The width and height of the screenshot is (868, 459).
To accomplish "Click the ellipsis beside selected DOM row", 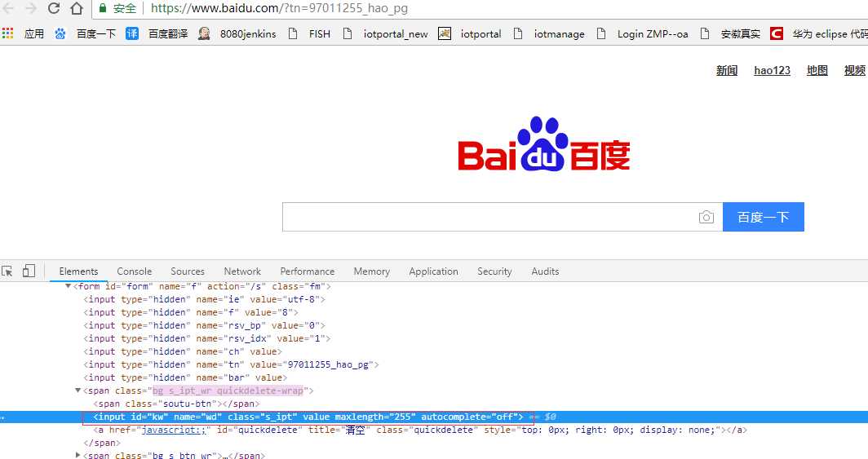I will (2, 417).
